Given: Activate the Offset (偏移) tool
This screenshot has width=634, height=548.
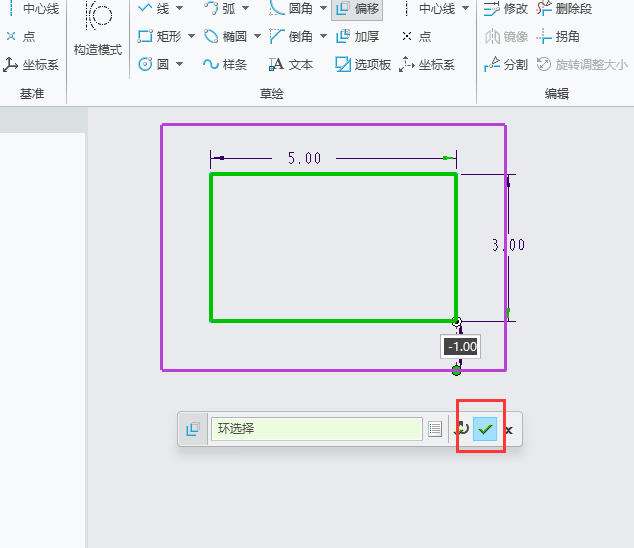Looking at the screenshot, I should point(357,8).
